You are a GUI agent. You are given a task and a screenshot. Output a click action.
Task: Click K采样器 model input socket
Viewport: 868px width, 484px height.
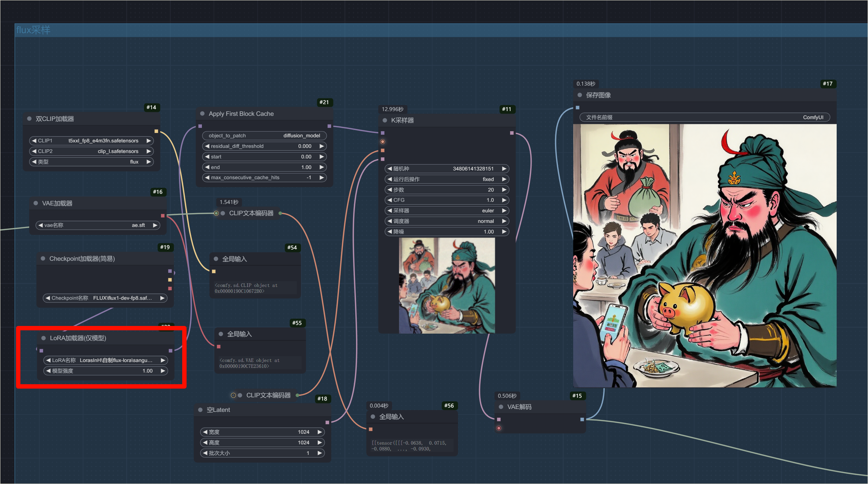[383, 133]
